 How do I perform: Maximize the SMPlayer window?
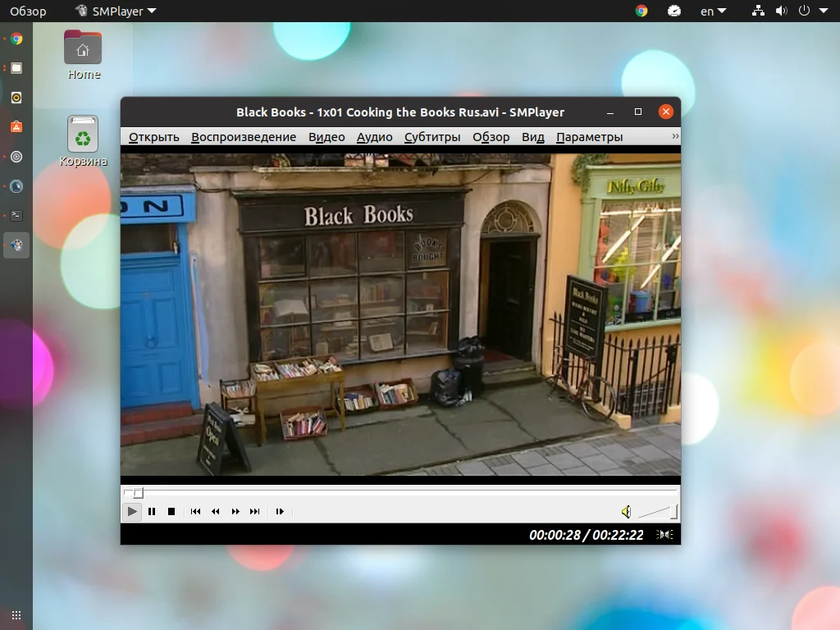(638, 112)
